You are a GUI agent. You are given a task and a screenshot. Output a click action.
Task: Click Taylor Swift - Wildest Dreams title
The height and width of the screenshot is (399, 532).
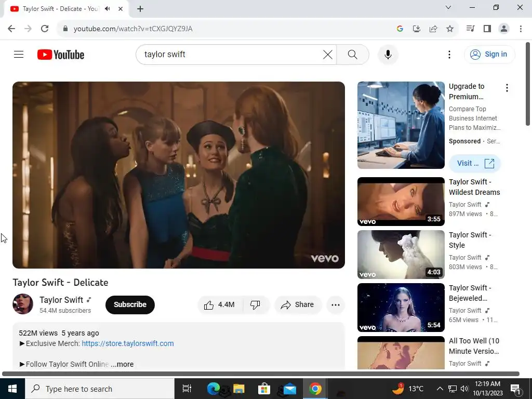point(474,187)
